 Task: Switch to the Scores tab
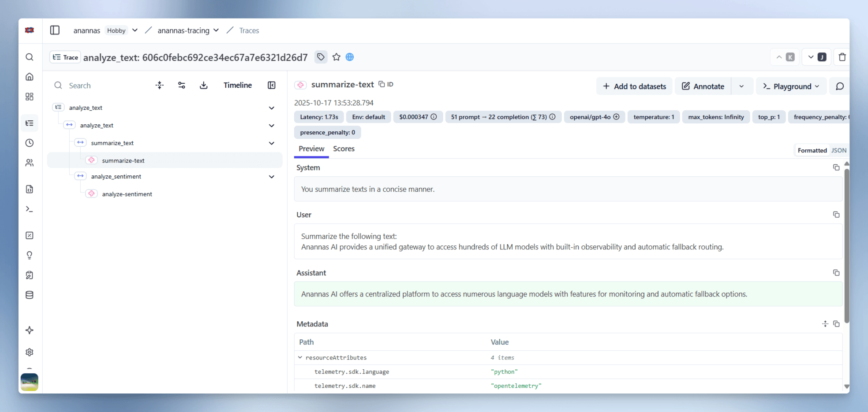[x=344, y=148]
